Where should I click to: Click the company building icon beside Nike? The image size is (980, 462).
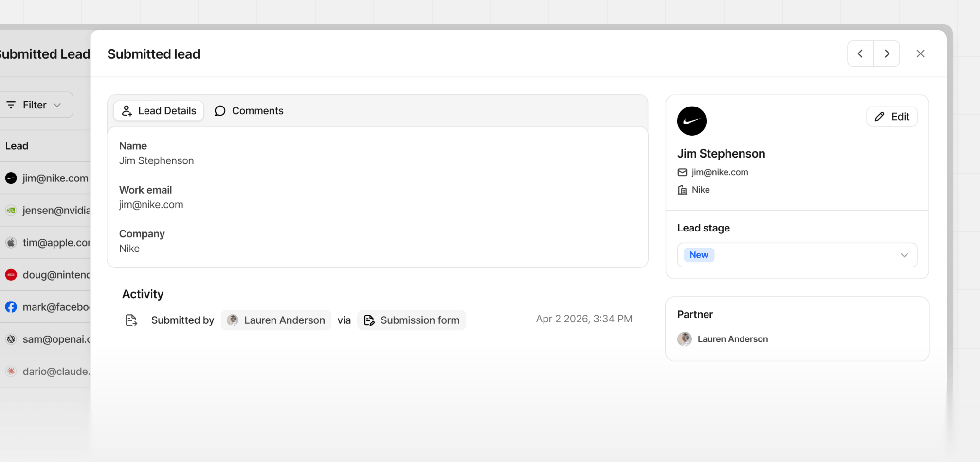682,190
